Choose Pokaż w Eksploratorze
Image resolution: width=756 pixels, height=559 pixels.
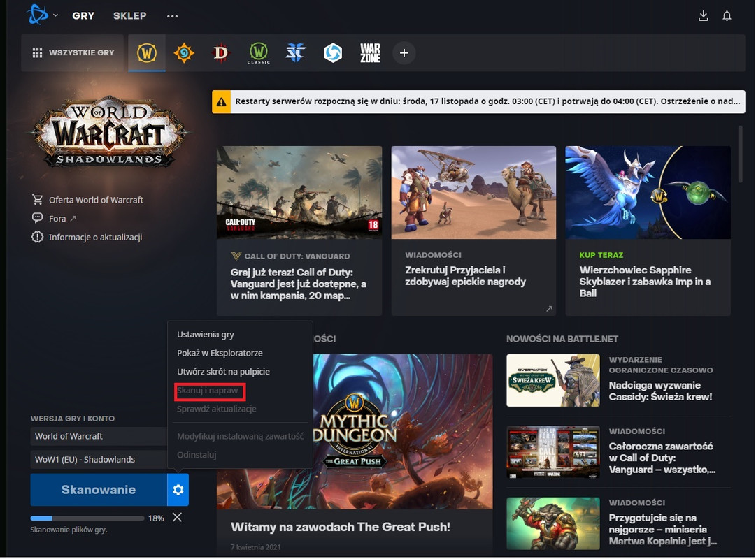click(220, 353)
